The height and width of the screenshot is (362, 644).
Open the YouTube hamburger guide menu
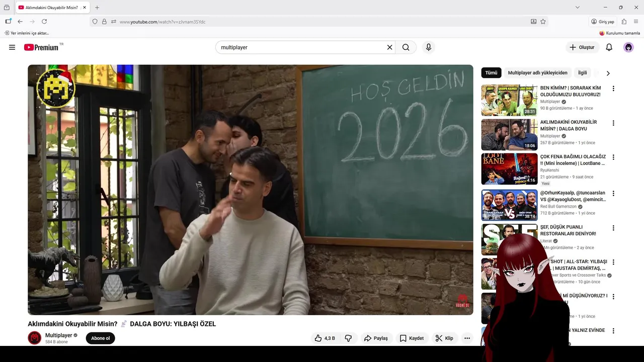click(x=12, y=47)
